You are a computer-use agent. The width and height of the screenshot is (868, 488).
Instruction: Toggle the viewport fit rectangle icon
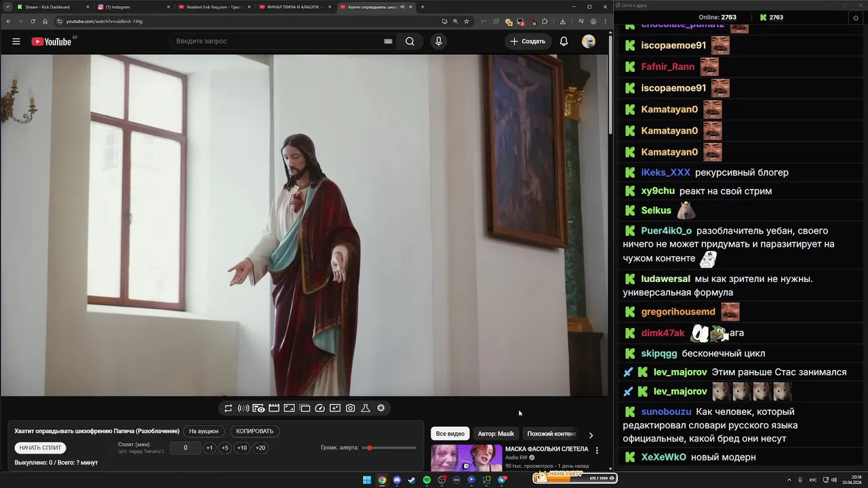tap(289, 408)
